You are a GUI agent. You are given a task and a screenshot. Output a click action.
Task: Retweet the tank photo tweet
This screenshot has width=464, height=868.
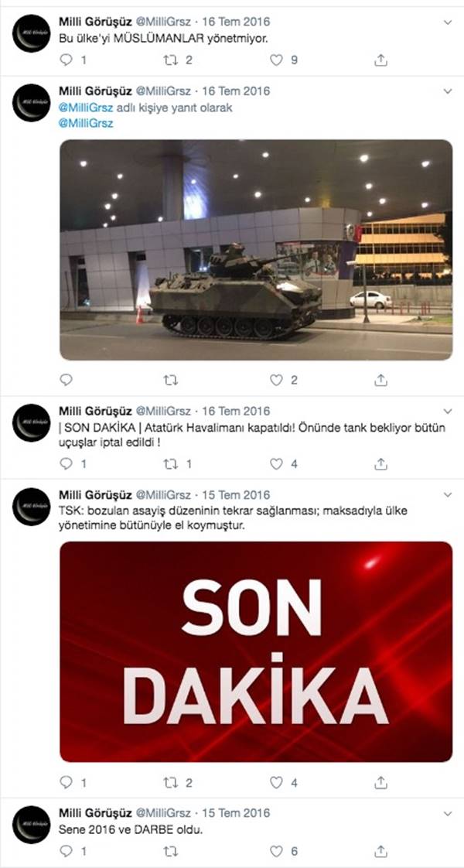pyautogui.click(x=171, y=380)
